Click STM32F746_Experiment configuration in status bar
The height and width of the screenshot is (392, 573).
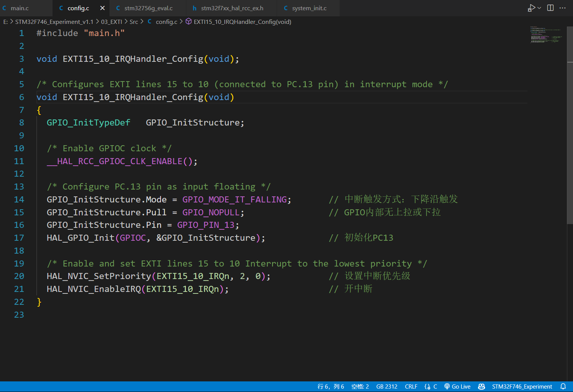tap(522, 387)
